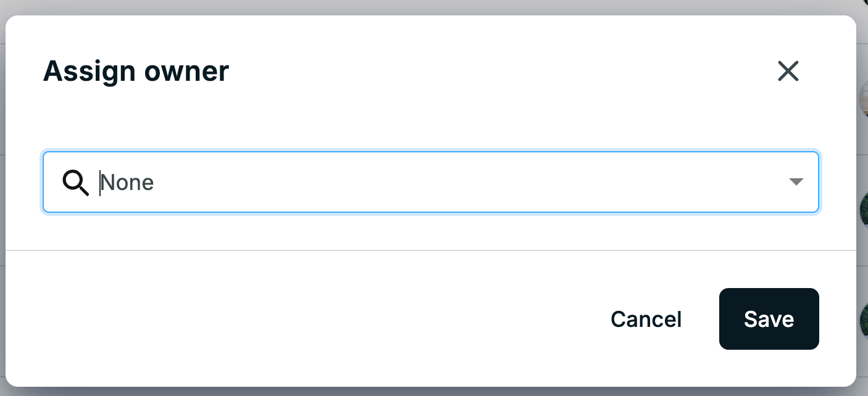Select the X icon beside Assign owner

pos(788,72)
